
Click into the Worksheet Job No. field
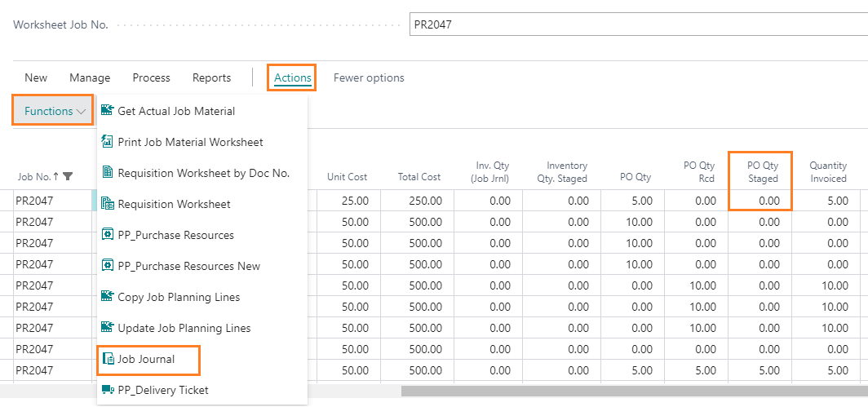(x=636, y=24)
